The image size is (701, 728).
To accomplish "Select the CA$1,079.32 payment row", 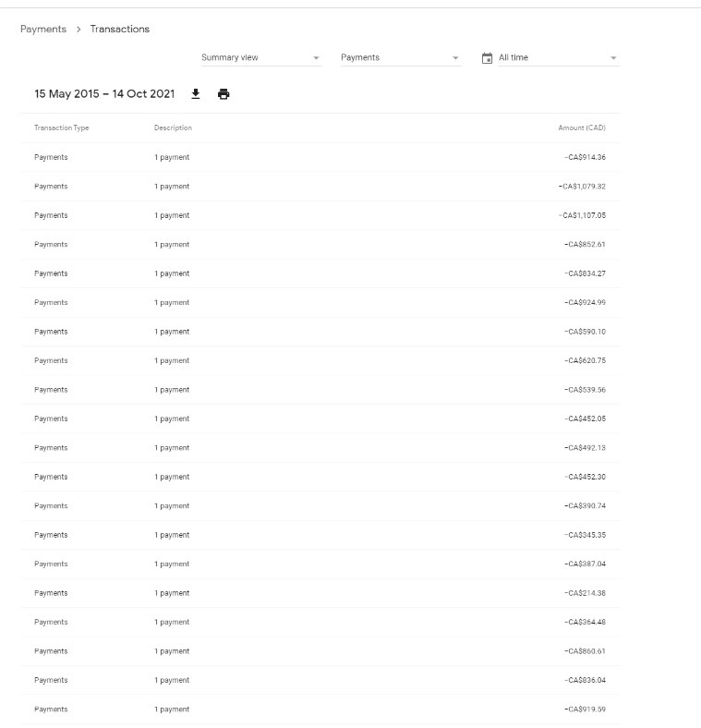I will tap(320, 187).
